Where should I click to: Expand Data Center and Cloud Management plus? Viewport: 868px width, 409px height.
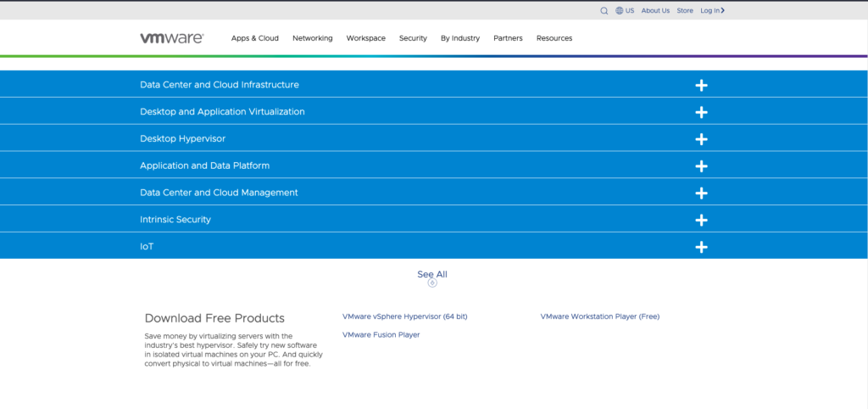[x=701, y=193]
